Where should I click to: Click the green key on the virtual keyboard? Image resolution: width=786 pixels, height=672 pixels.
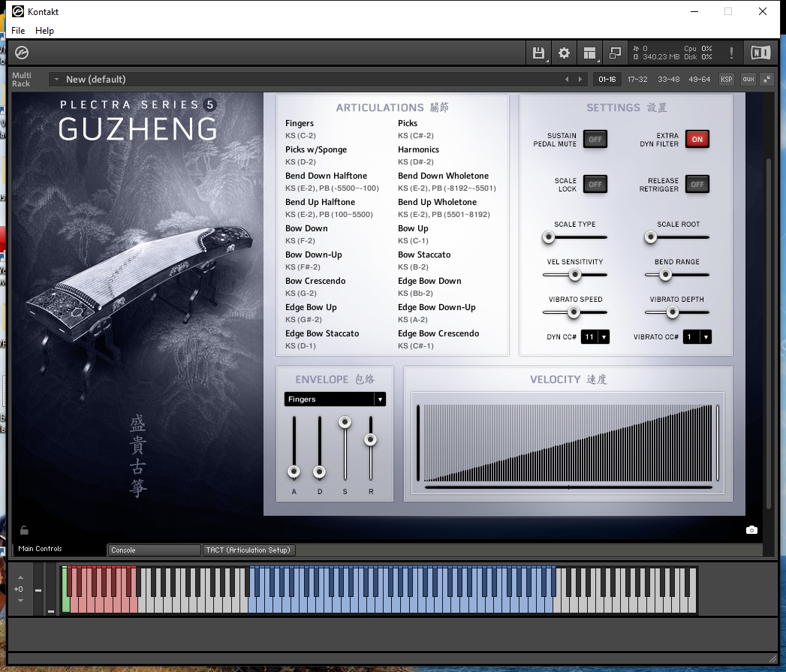coord(65,589)
